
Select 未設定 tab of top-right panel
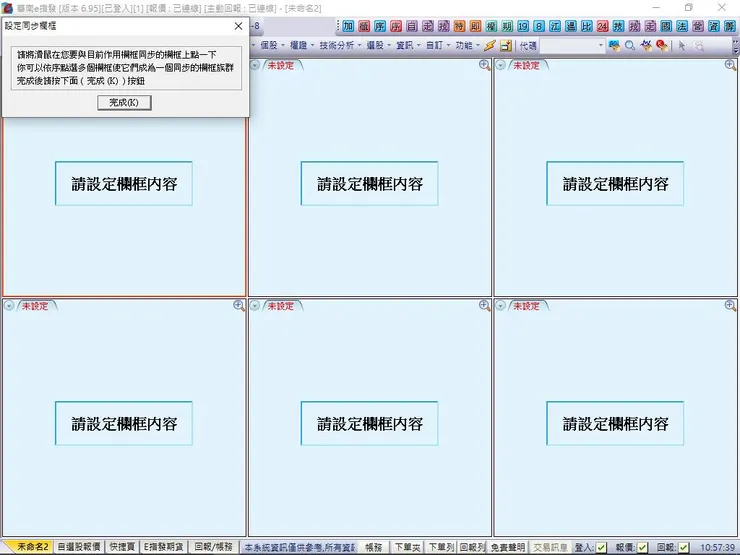pyautogui.click(x=526, y=66)
